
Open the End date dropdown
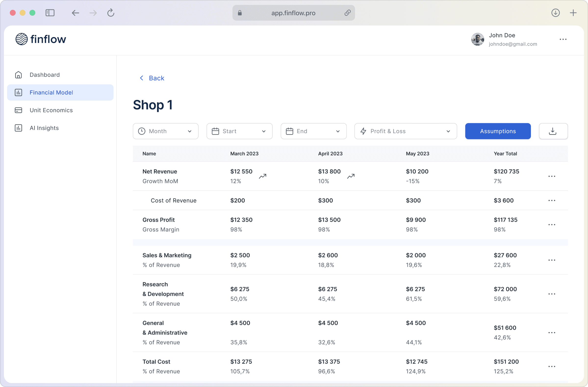[x=313, y=131]
